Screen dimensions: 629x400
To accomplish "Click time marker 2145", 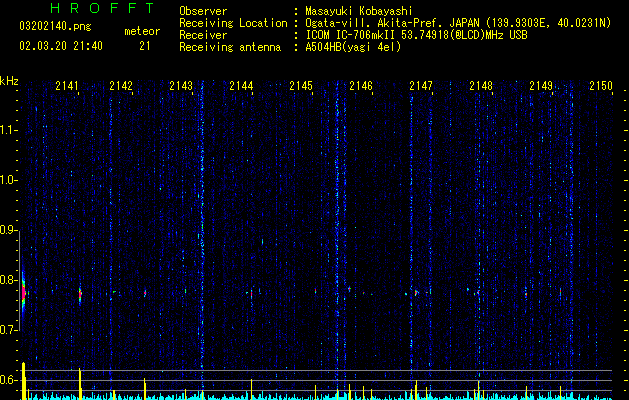I will point(301,85).
